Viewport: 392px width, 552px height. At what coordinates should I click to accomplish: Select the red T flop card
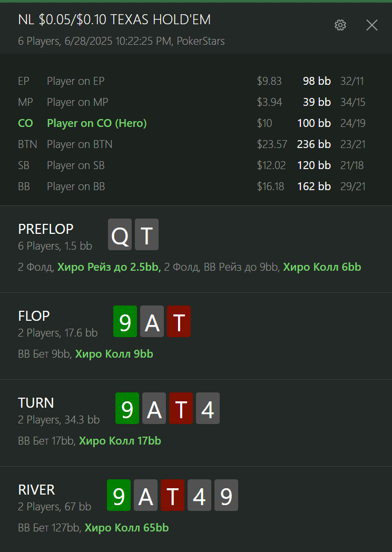179,321
